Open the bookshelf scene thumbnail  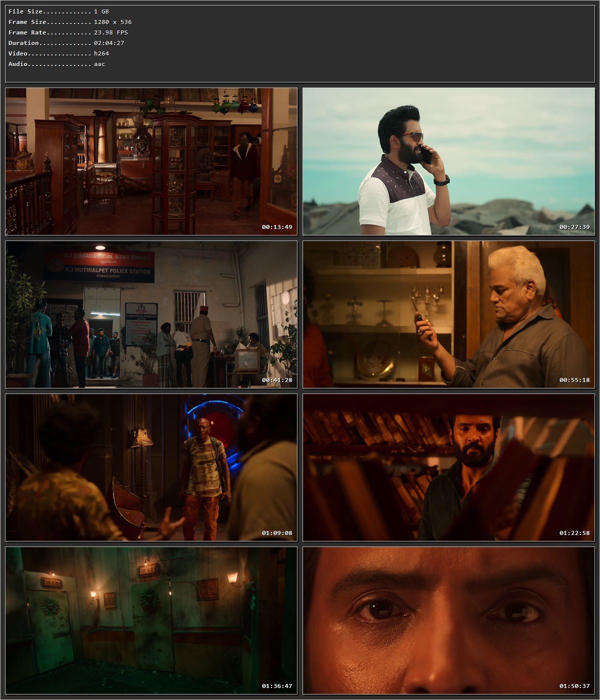pos(448,467)
